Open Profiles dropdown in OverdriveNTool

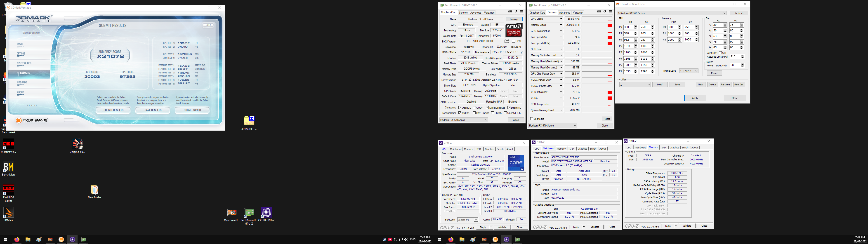[x=635, y=84]
